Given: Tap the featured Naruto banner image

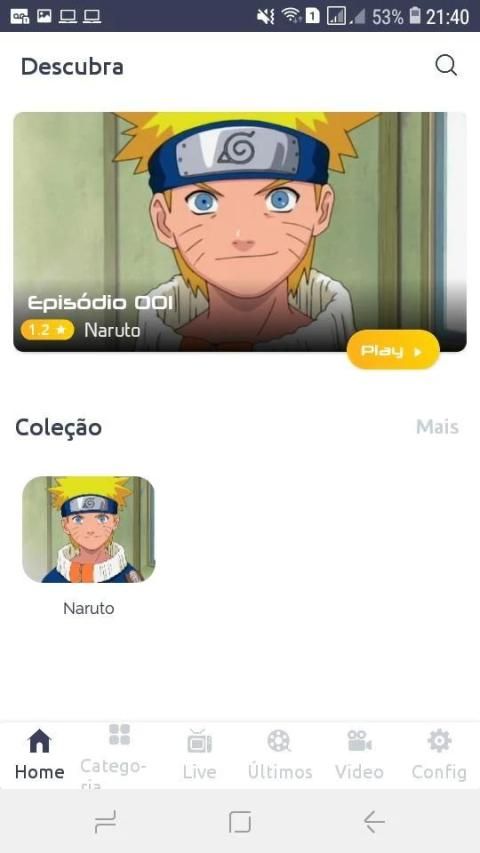Looking at the screenshot, I should 240,232.
